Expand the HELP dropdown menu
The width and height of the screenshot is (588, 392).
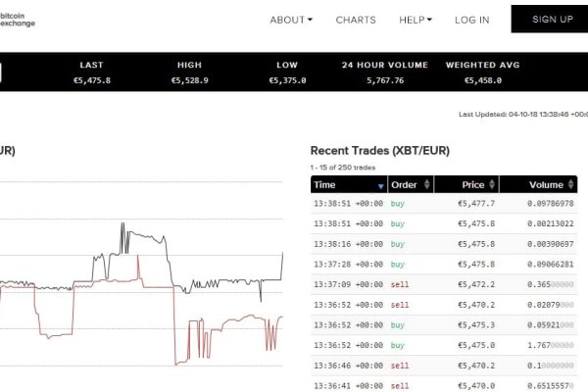pyautogui.click(x=416, y=20)
